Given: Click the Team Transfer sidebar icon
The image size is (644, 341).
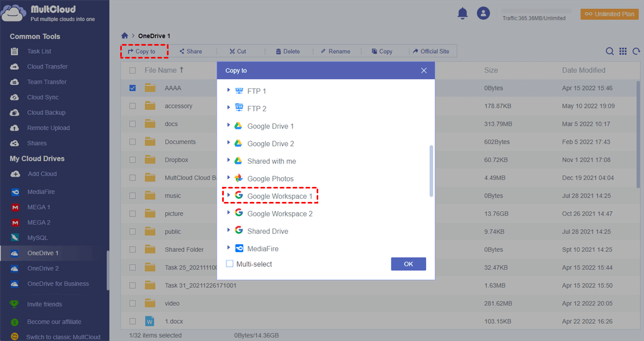Looking at the screenshot, I should pyautogui.click(x=15, y=82).
